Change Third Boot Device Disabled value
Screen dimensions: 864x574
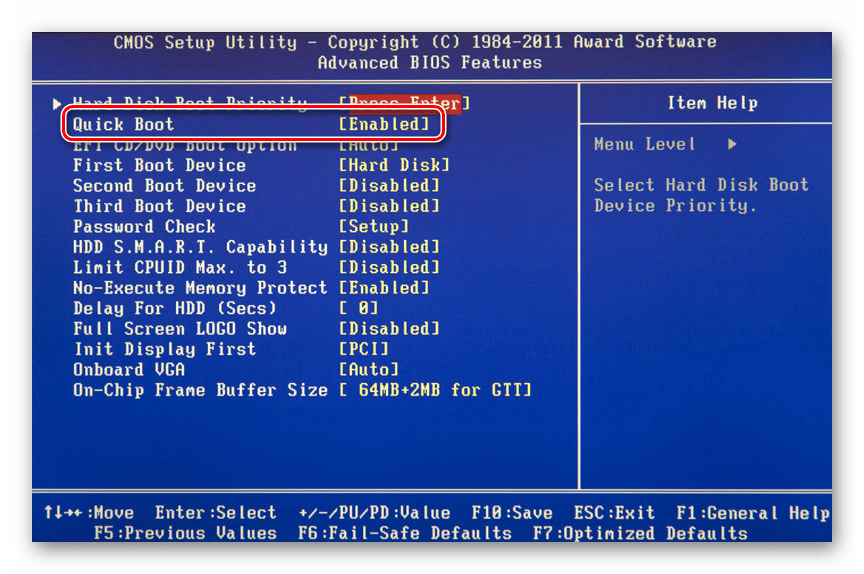point(389,206)
